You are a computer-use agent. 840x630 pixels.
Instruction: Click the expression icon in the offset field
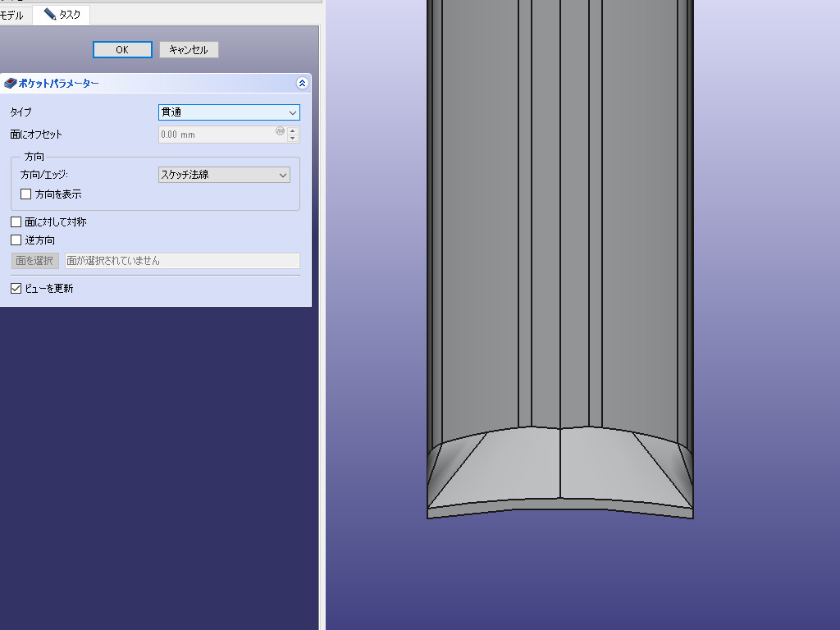(x=280, y=130)
